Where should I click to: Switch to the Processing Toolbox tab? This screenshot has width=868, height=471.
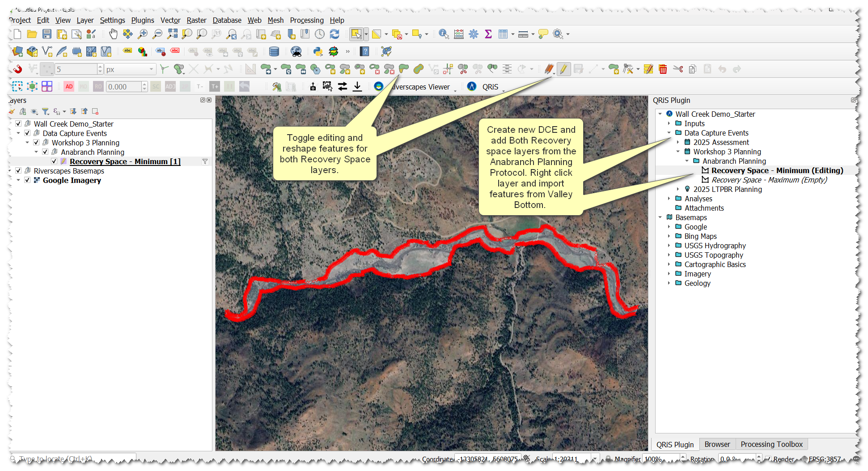771,444
